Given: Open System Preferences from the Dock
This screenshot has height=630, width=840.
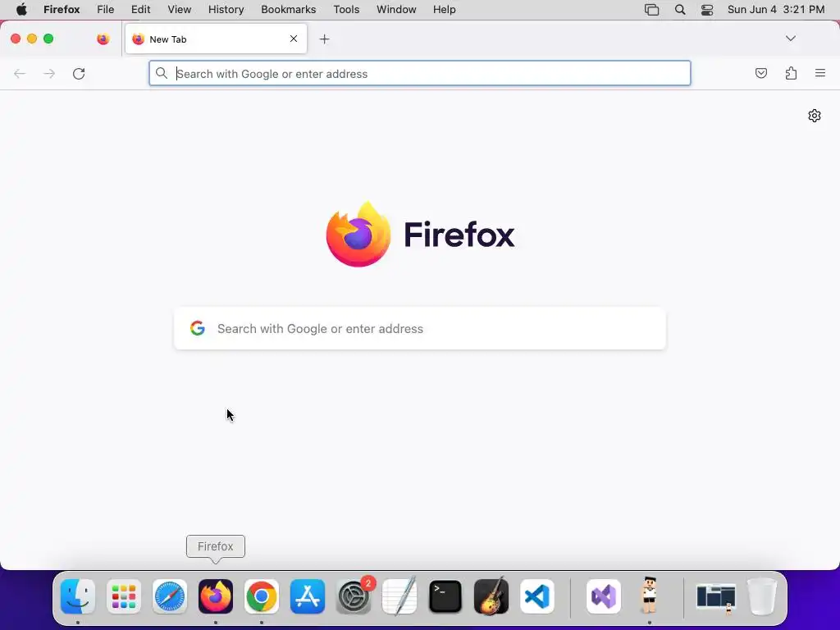Looking at the screenshot, I should (354, 596).
